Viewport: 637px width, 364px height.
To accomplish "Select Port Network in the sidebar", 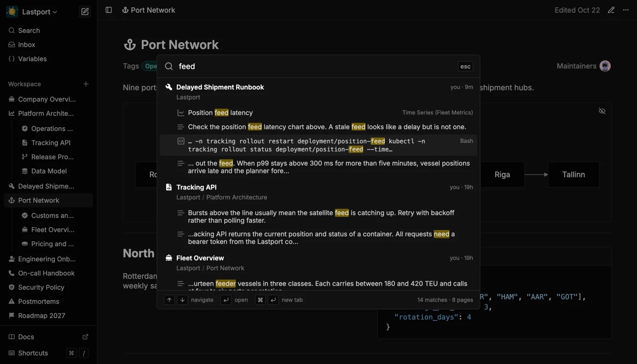I will [x=49, y=200].
